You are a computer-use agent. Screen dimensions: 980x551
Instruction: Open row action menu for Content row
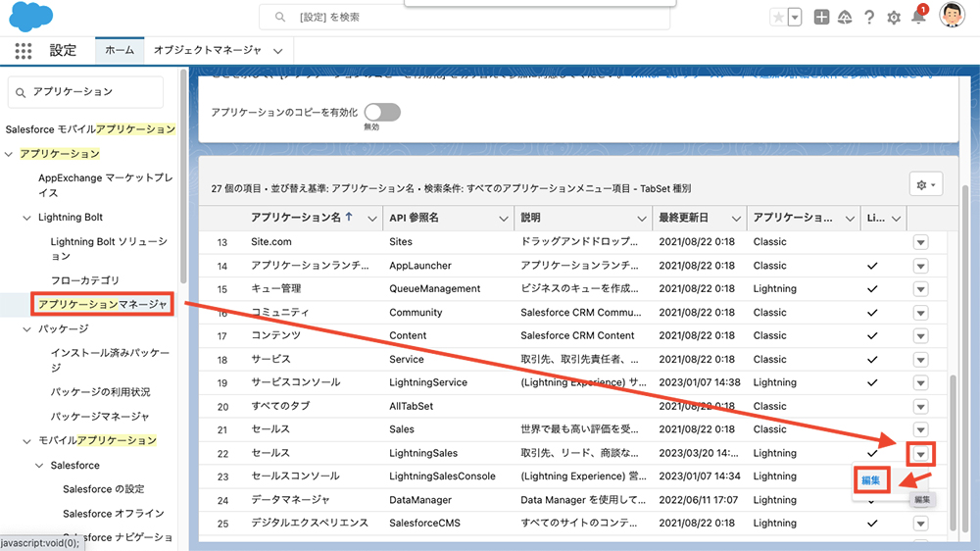(x=920, y=336)
